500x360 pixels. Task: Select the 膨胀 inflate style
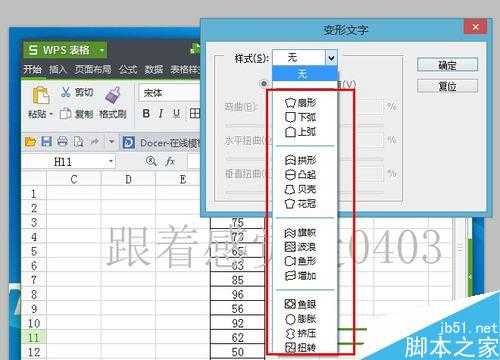[300, 319]
